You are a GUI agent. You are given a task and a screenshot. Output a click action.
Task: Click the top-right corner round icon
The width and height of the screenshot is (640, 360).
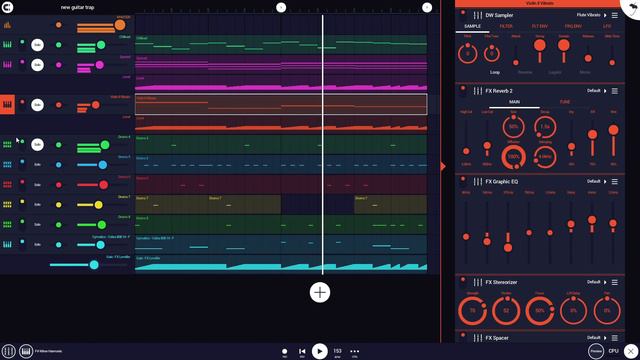(631, 7)
